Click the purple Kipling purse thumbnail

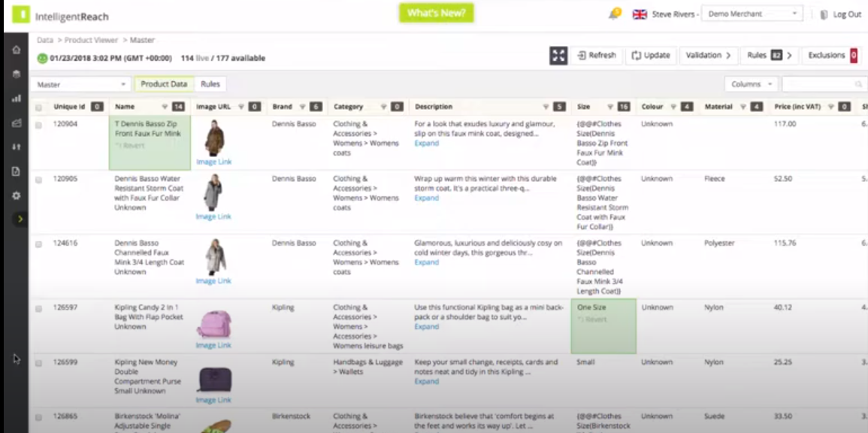(x=214, y=380)
